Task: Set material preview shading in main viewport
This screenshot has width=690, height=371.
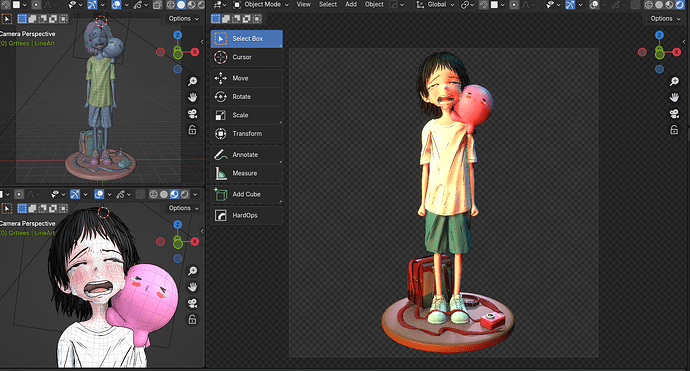Action: (669, 5)
